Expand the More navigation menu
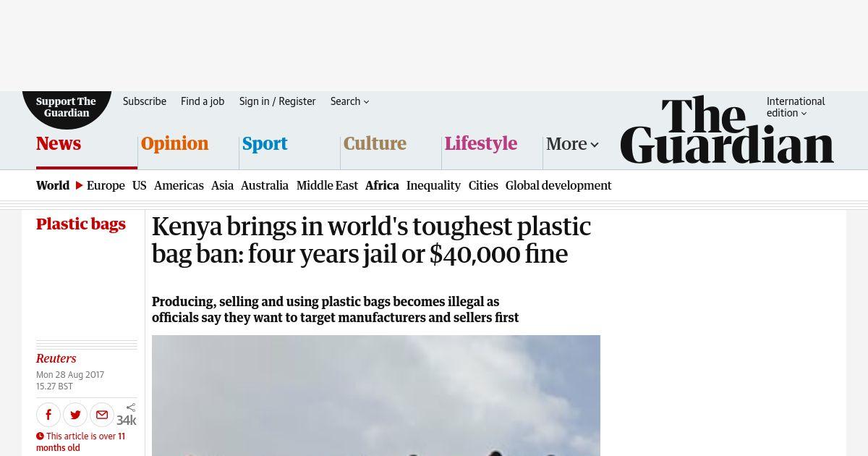868x456 pixels. click(572, 143)
